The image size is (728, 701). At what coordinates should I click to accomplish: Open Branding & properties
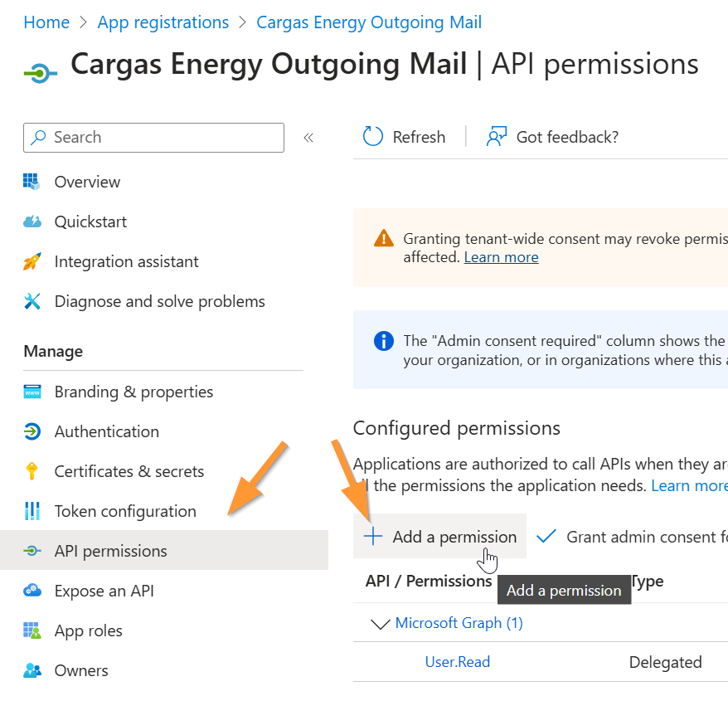pos(133,392)
